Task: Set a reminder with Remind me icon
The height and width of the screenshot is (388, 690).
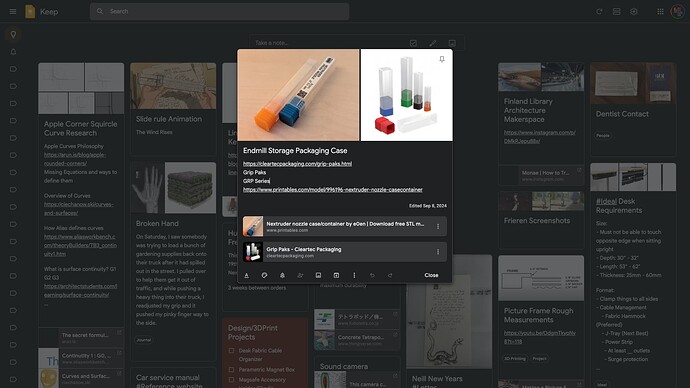Action: click(x=283, y=275)
